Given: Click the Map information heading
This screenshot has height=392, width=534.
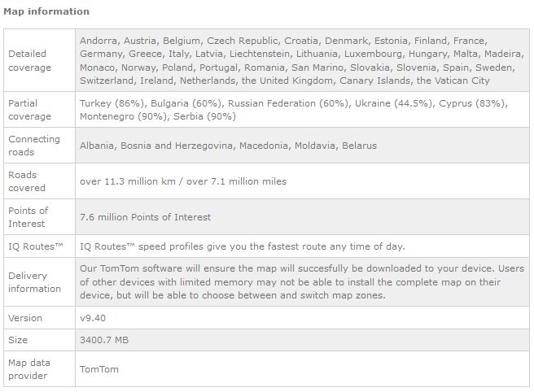Looking at the screenshot, I should tap(46, 11).
